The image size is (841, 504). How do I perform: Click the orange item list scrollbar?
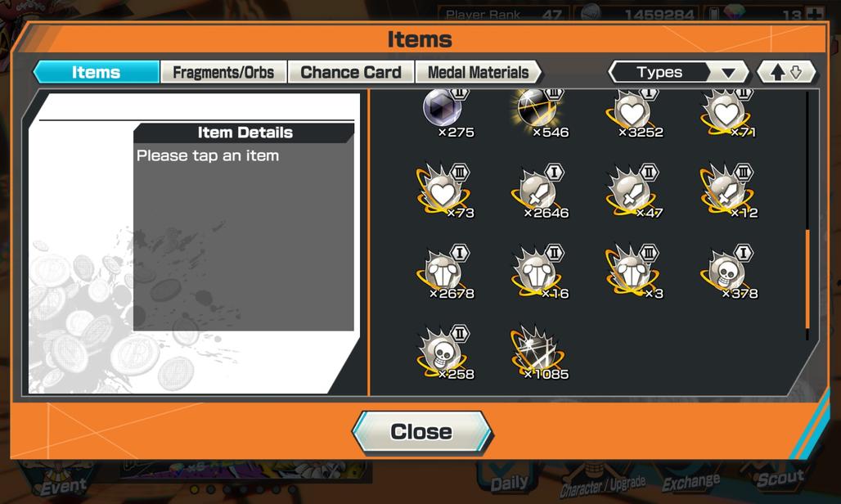point(807,279)
